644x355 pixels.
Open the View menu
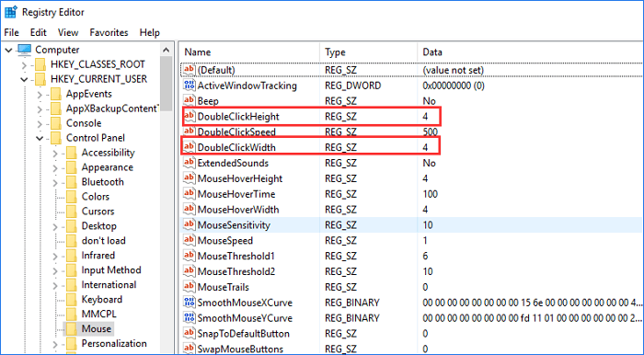(x=68, y=32)
